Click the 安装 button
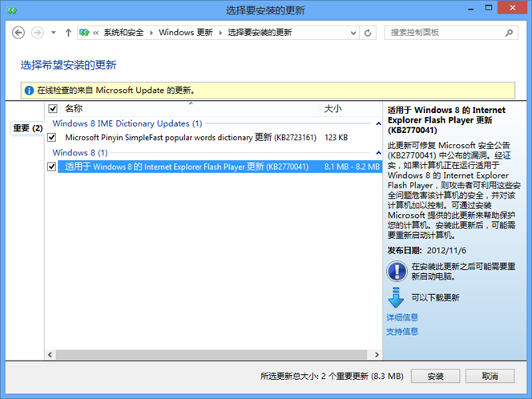The width and height of the screenshot is (532, 399). coord(435,376)
